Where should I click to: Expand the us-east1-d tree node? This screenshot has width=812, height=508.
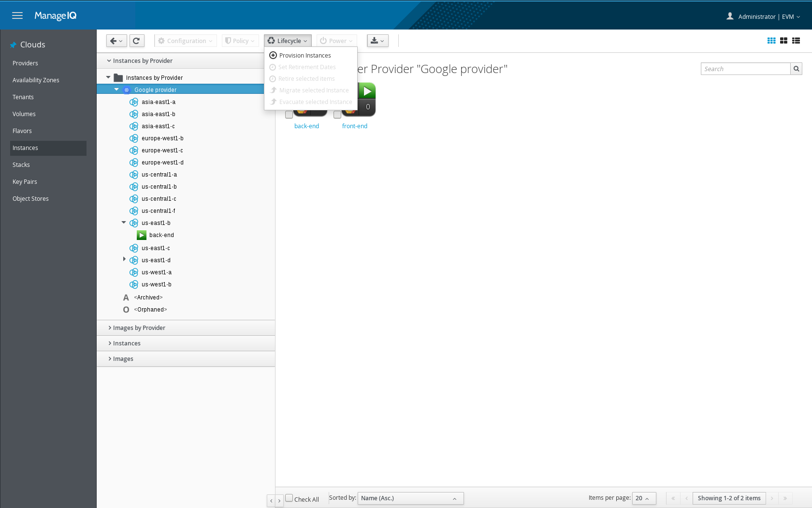click(124, 259)
